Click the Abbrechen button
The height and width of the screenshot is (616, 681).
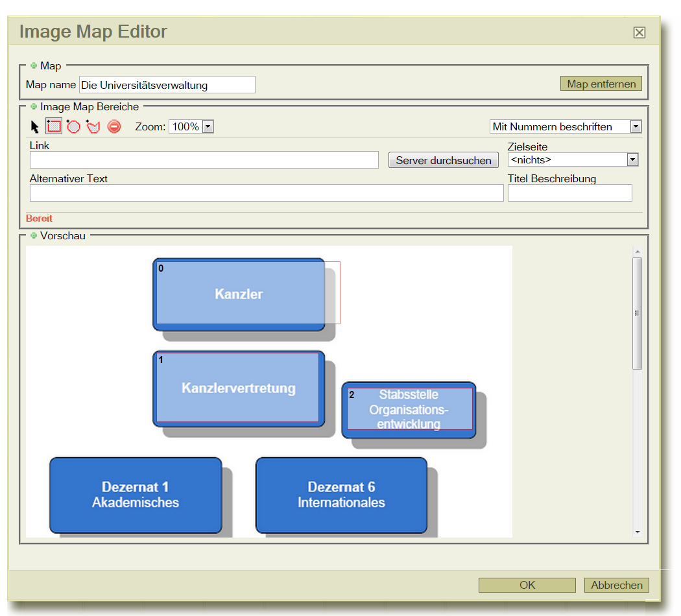coord(616,585)
